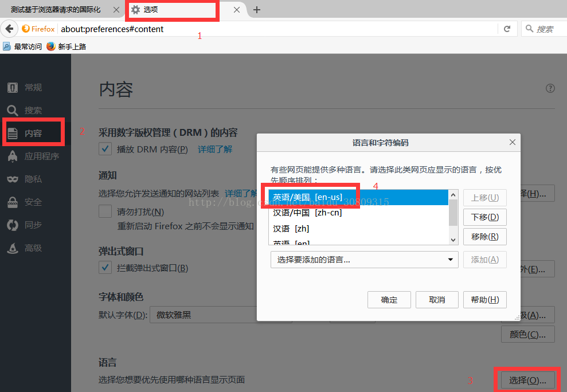Click the 确定 button in dialog
The height and width of the screenshot is (392, 567).
point(389,300)
